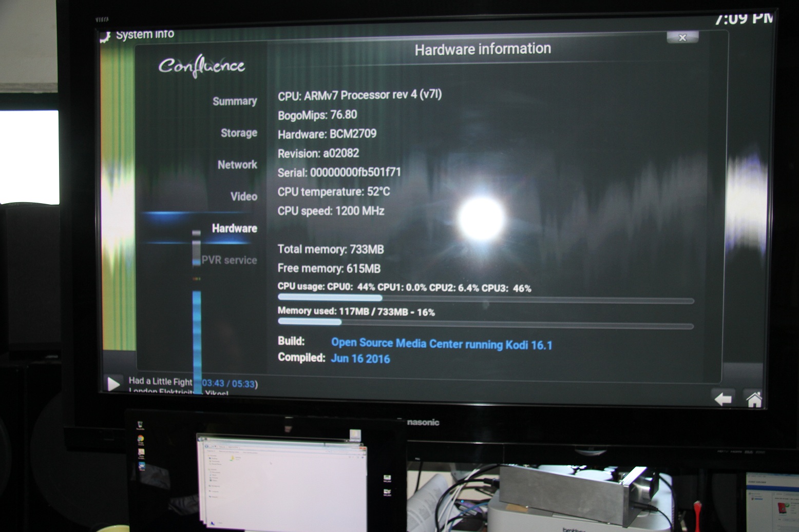Click the "Open Source Media Center running Kodi 16.1" text
799x532 pixels.
point(442,344)
